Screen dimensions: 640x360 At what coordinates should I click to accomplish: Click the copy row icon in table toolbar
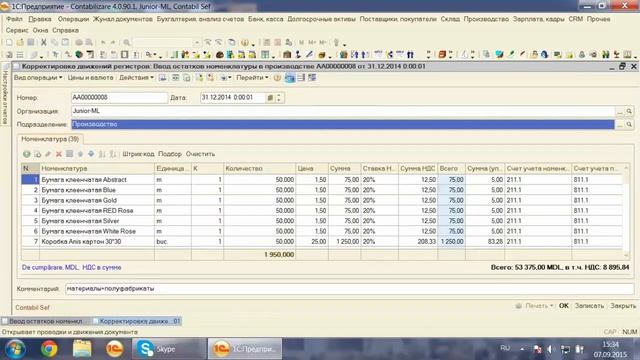coord(38,154)
